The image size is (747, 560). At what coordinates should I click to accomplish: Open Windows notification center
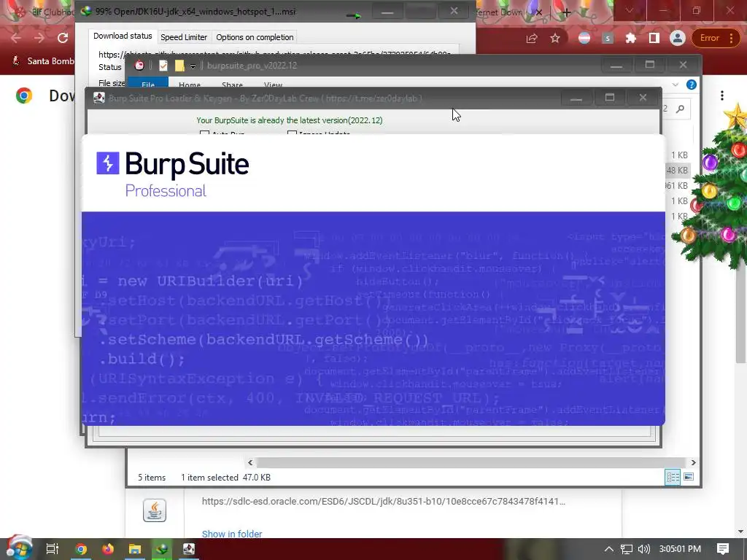tap(723, 549)
